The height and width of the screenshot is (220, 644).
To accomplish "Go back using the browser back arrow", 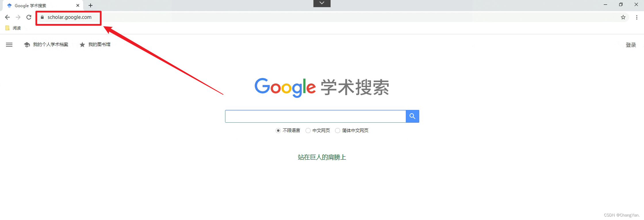I will tap(7, 17).
